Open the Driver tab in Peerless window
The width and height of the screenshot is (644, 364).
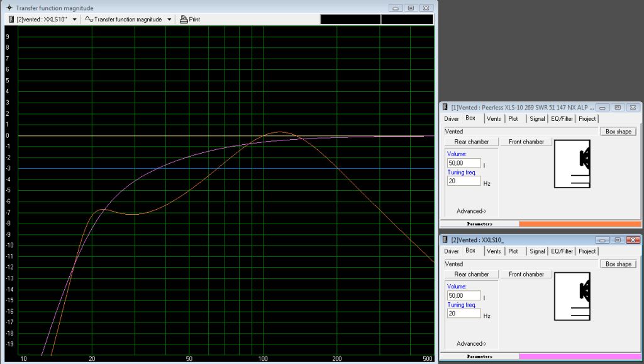click(x=451, y=118)
